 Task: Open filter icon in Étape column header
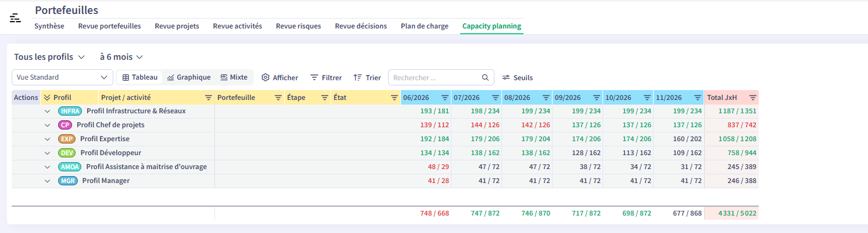click(325, 98)
